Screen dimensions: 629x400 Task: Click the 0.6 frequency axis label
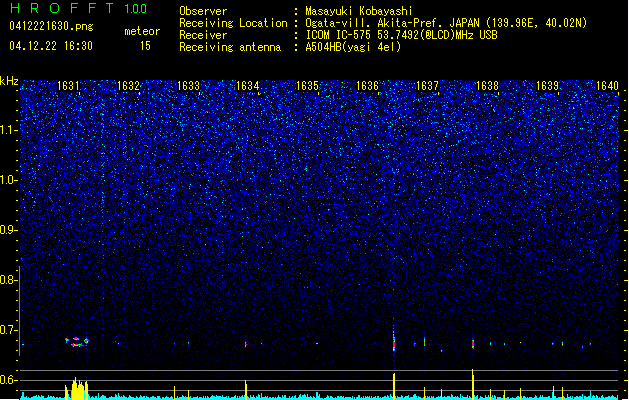pos(9,380)
